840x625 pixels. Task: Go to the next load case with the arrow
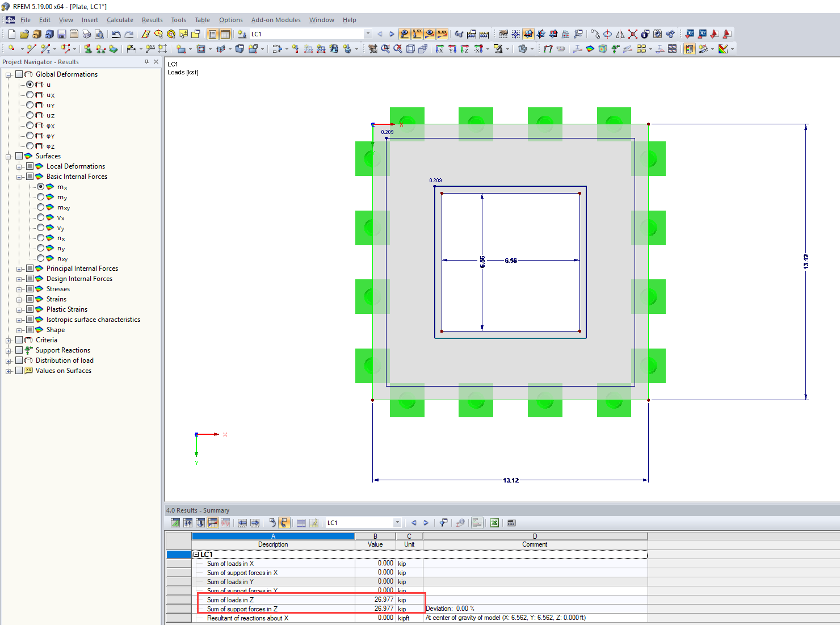click(391, 33)
